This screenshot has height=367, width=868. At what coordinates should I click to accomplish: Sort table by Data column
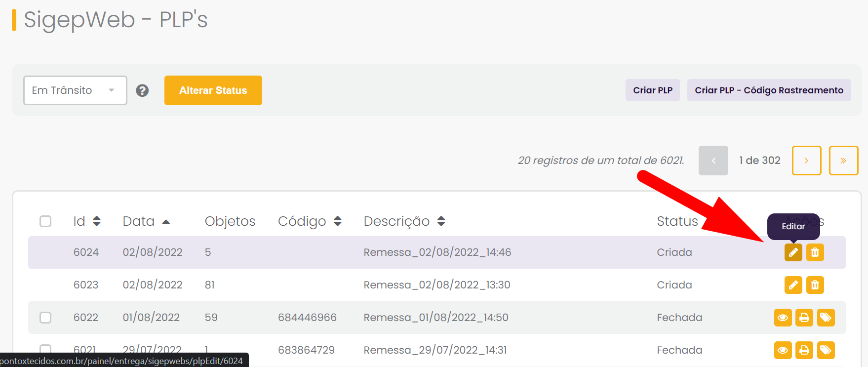[x=146, y=221]
